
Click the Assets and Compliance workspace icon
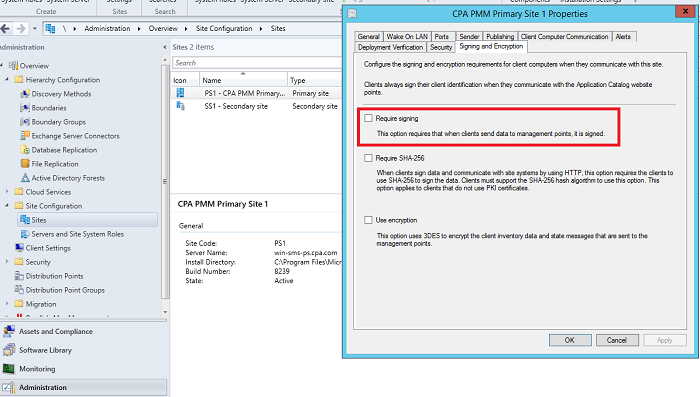point(9,331)
